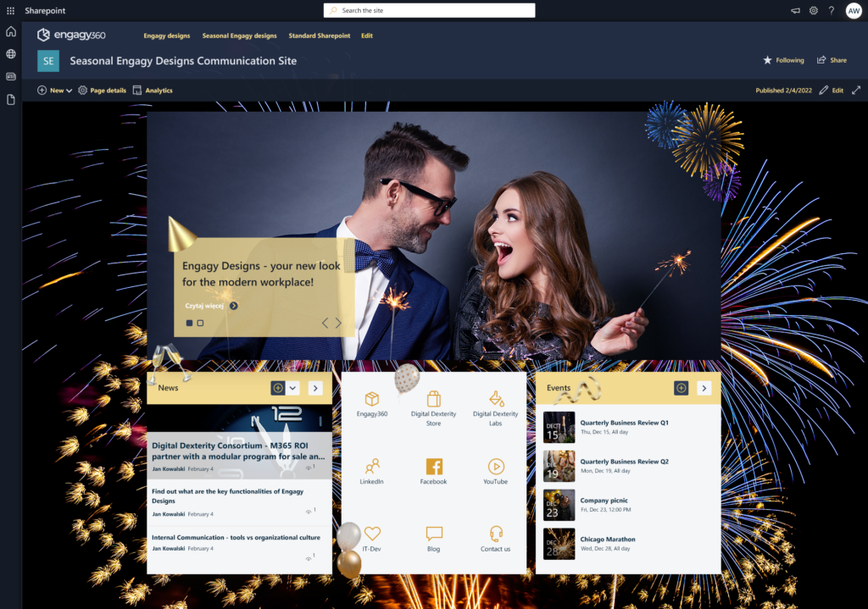Viewport: 868px width, 609px height.
Task: Open Chicago Marathon event
Action: (608, 539)
